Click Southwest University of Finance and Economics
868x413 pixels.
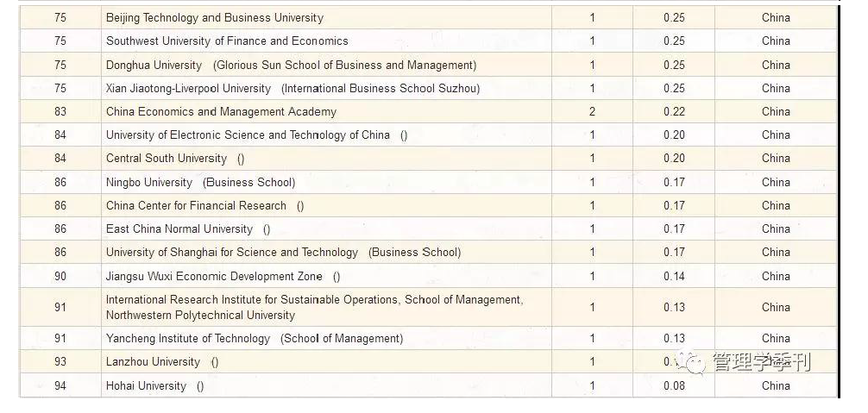point(227,41)
